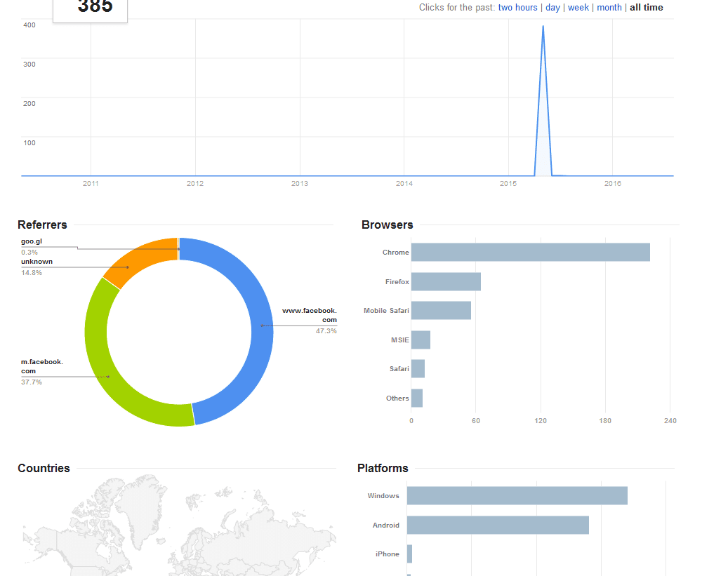The width and height of the screenshot is (728, 576).
Task: Click the 2013 axis label
Action: tap(300, 183)
